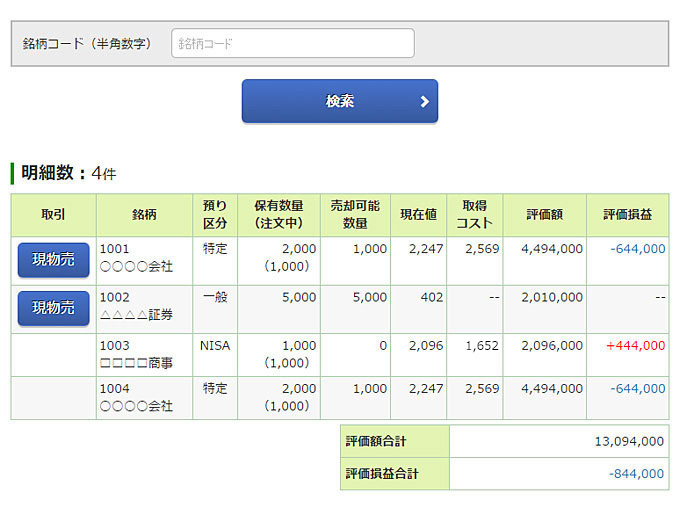The width and height of the screenshot is (680, 512).
Task: Click valuation 2,010,000
Action: [552, 297]
